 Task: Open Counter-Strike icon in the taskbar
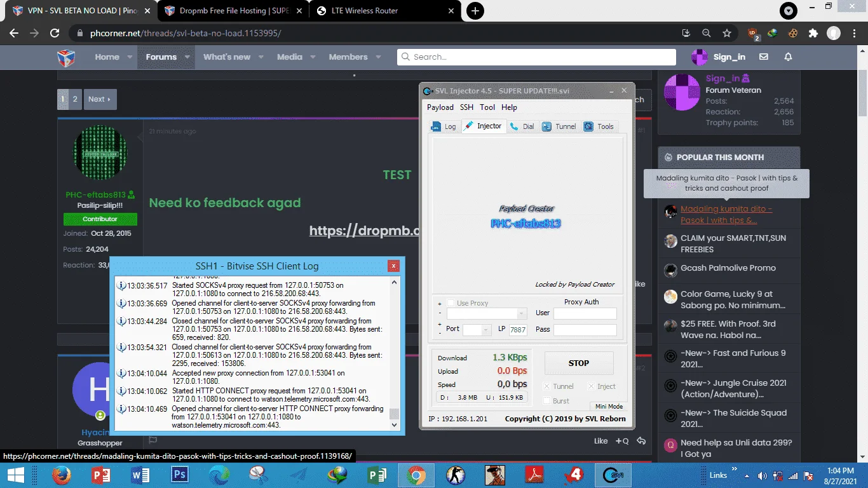[x=456, y=475]
